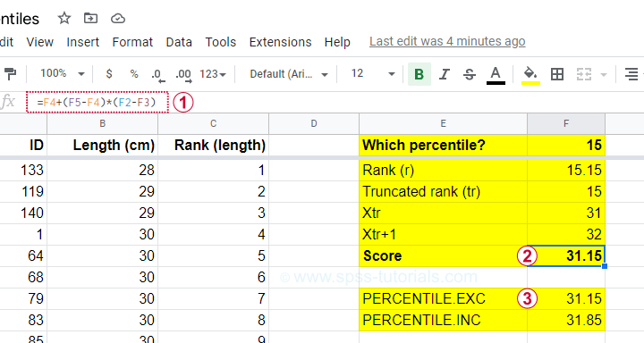Select the ID cell 64

pyautogui.click(x=23, y=255)
